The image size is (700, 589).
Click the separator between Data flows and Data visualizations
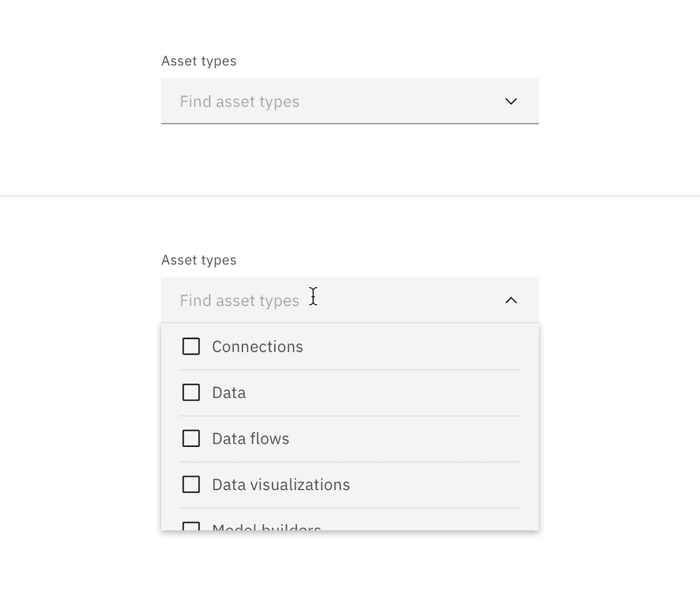350,462
